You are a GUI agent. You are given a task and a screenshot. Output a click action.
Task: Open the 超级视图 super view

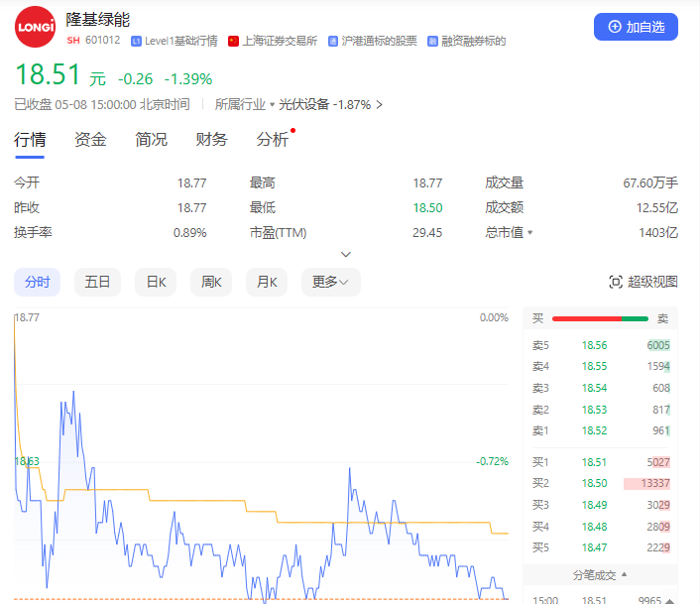point(643,282)
